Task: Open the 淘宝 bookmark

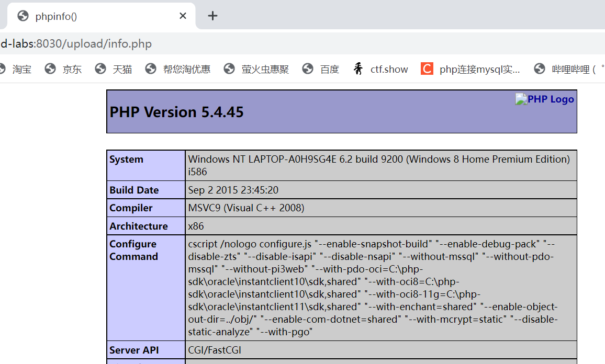Action: (16, 69)
